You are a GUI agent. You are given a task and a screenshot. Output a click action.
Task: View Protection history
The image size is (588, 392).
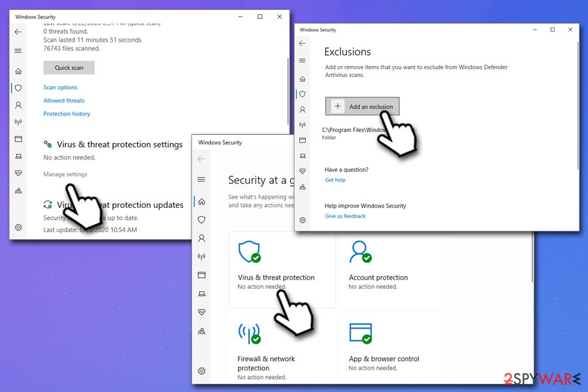tap(67, 114)
